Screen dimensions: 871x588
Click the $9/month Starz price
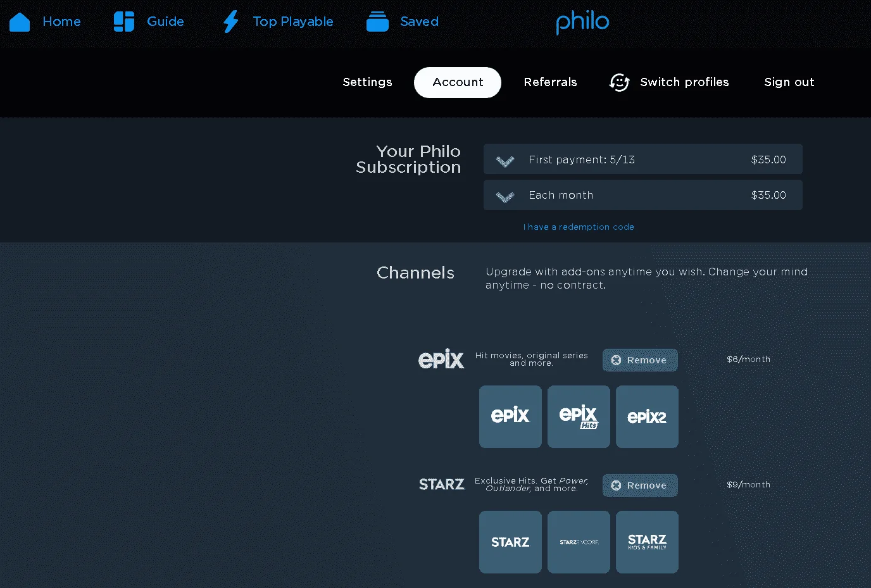748,484
